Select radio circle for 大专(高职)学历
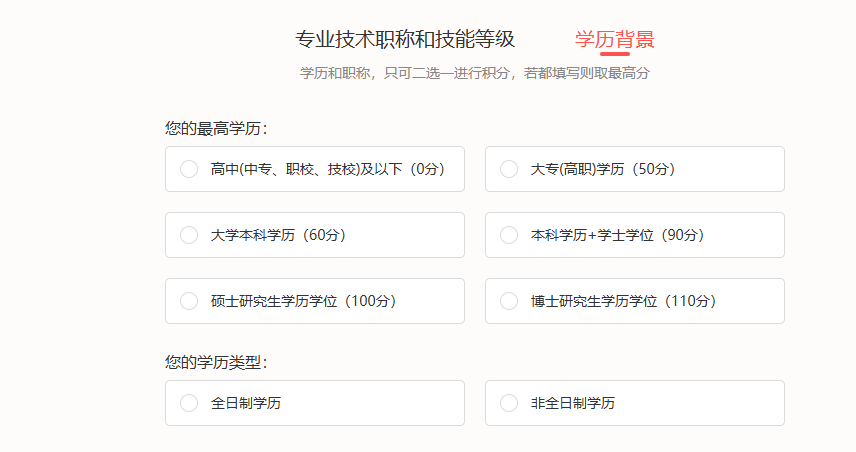Image resolution: width=856 pixels, height=452 pixels. (x=509, y=169)
